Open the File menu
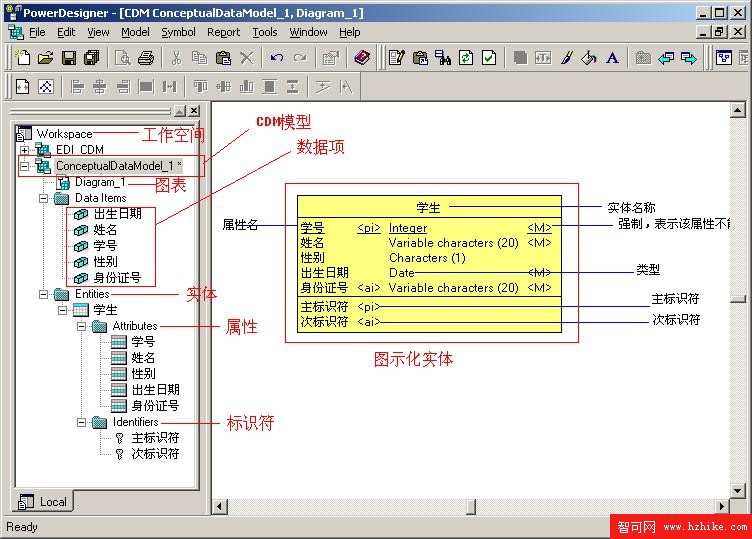This screenshot has width=752, height=539. (x=37, y=32)
